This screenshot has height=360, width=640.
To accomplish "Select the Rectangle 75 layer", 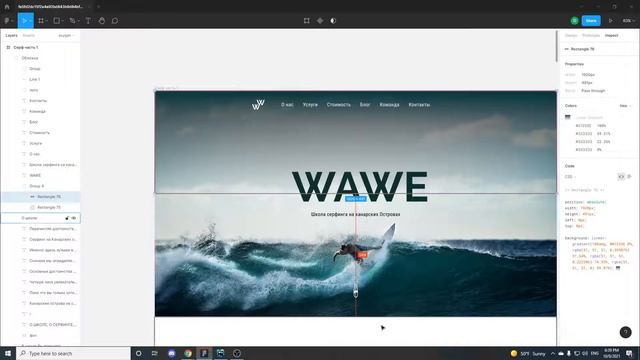I will click(41, 207).
